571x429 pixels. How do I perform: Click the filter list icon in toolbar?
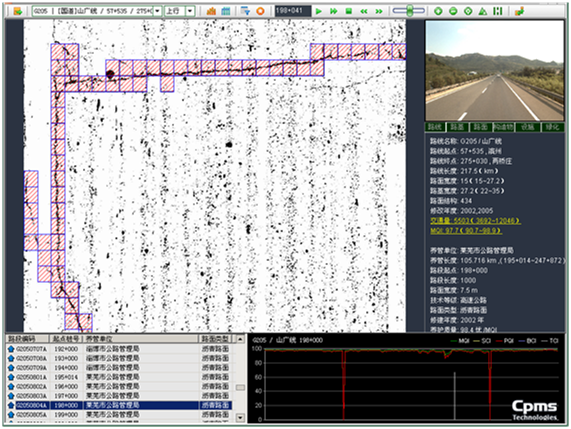coord(246,11)
